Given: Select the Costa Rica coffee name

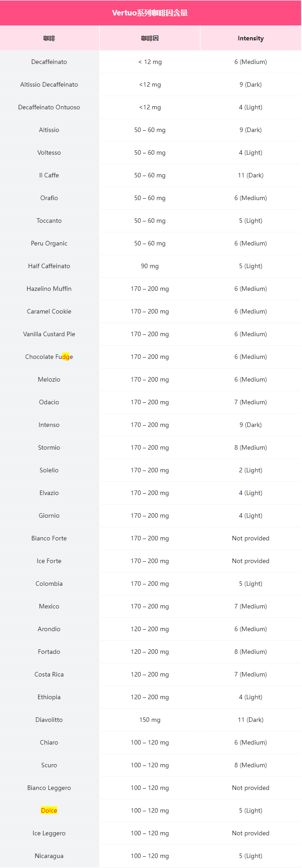Looking at the screenshot, I should coord(49,674).
